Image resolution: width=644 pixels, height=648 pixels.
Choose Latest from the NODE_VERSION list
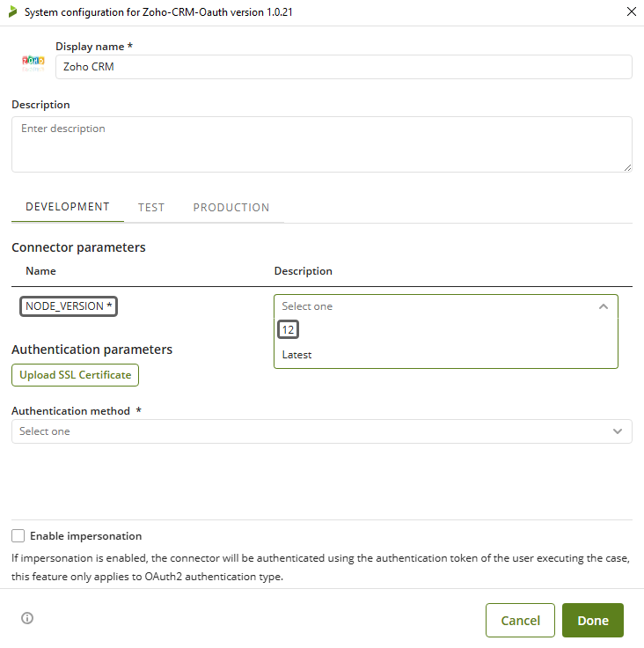[x=296, y=355]
